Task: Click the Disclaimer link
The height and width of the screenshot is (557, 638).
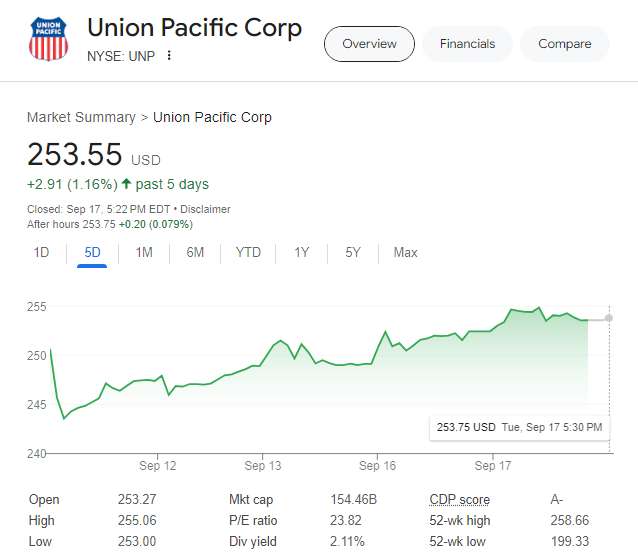Action: (204, 209)
